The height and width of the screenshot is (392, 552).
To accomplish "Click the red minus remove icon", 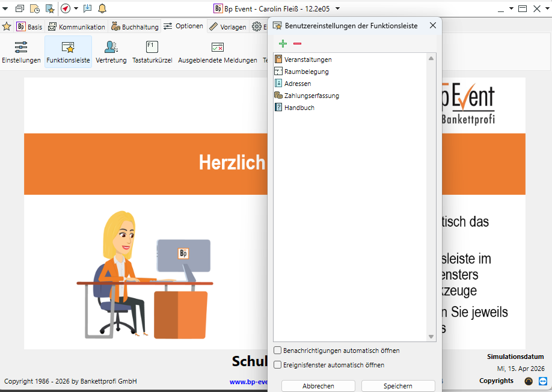I will [297, 44].
